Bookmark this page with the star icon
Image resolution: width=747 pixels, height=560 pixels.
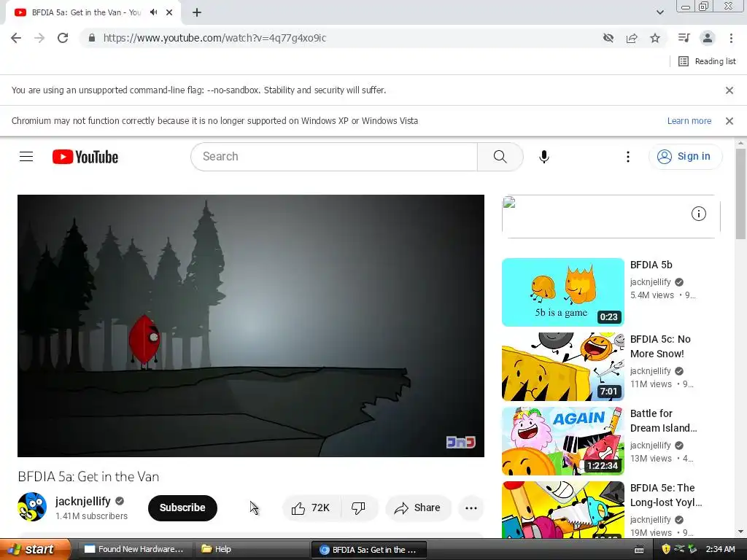tap(655, 38)
